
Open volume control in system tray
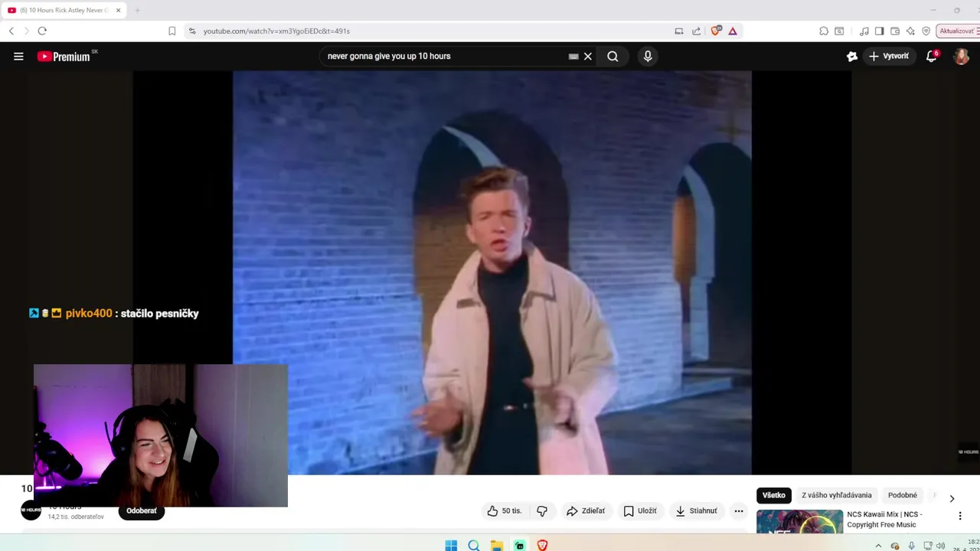point(940,546)
